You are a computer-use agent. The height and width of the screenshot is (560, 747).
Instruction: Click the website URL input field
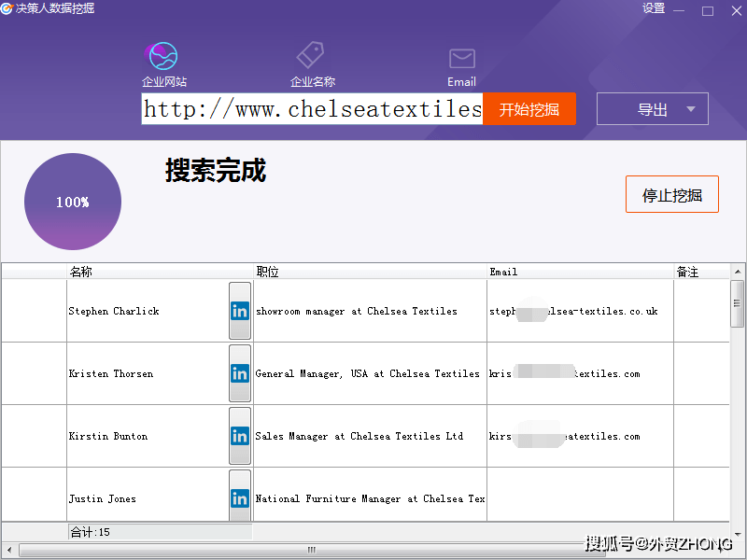coord(312,109)
